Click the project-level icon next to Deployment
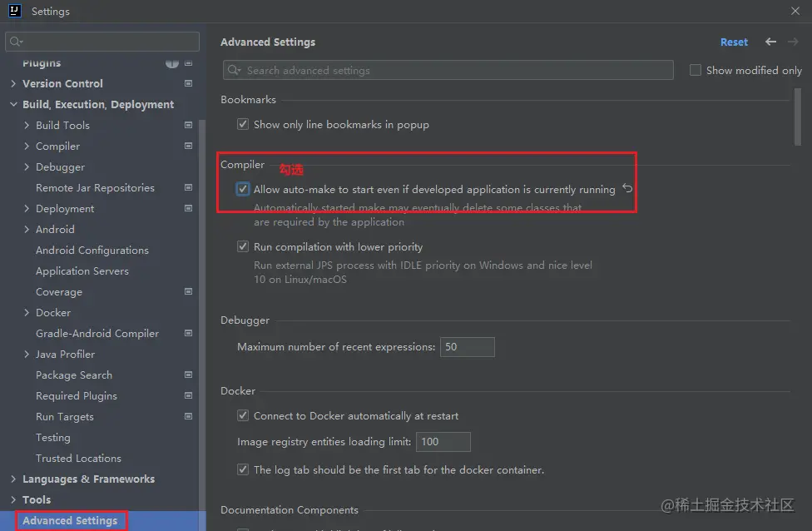 click(x=189, y=208)
